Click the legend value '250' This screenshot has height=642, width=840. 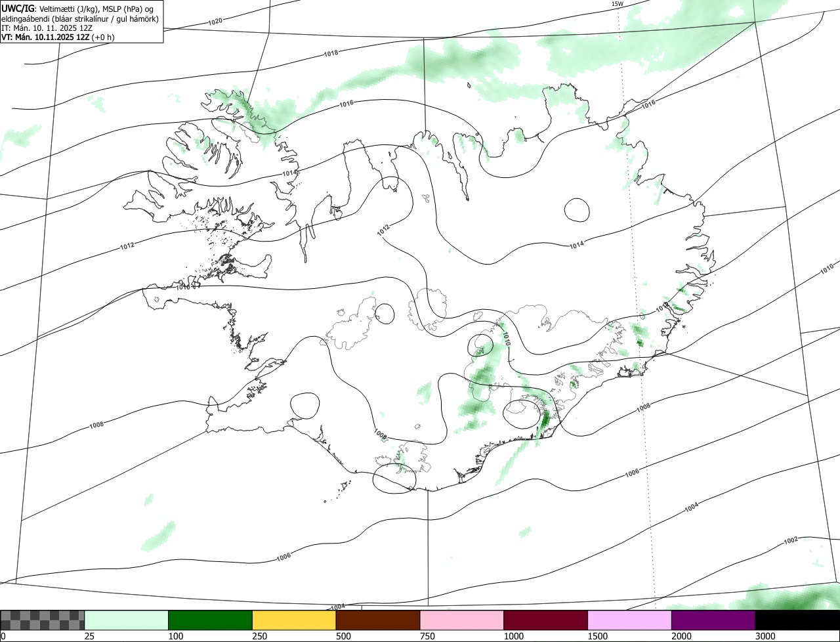coord(259,636)
